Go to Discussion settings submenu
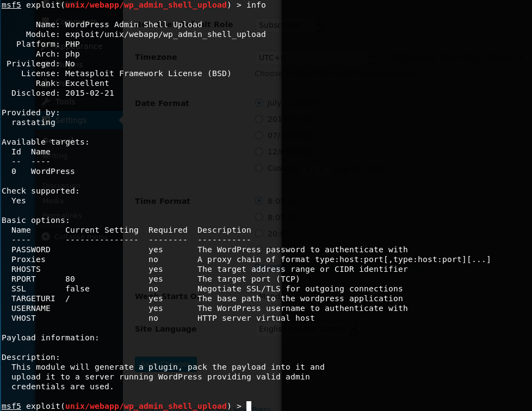Image resolution: width=532 pixels, height=411 pixels. 61,186
